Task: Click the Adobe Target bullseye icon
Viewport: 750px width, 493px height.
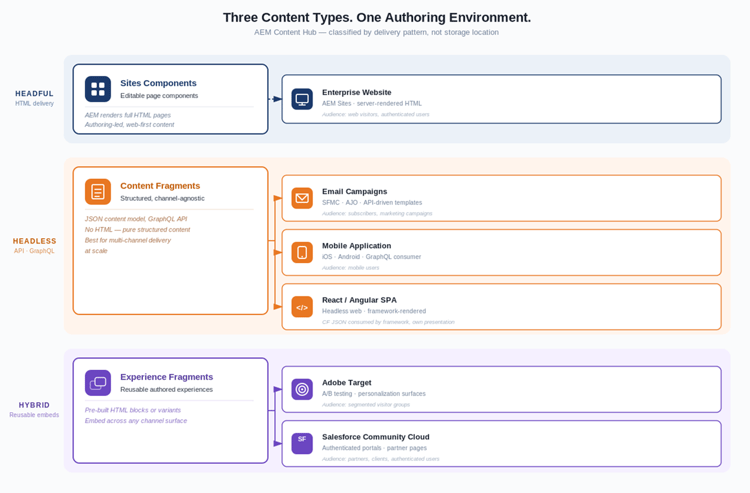Action: coord(302,390)
